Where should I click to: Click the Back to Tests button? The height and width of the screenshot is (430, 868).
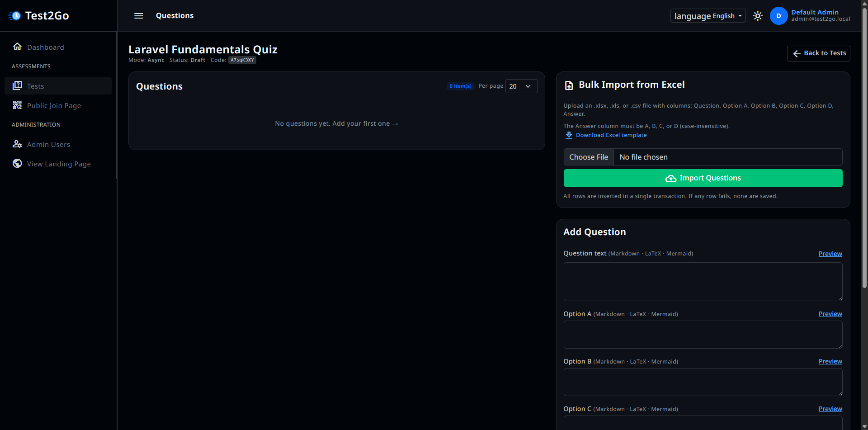tap(818, 53)
